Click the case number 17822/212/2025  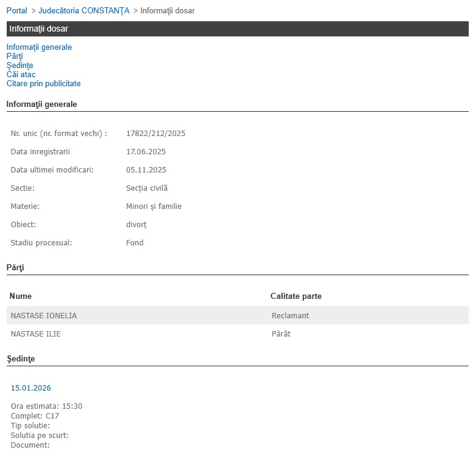pos(156,134)
